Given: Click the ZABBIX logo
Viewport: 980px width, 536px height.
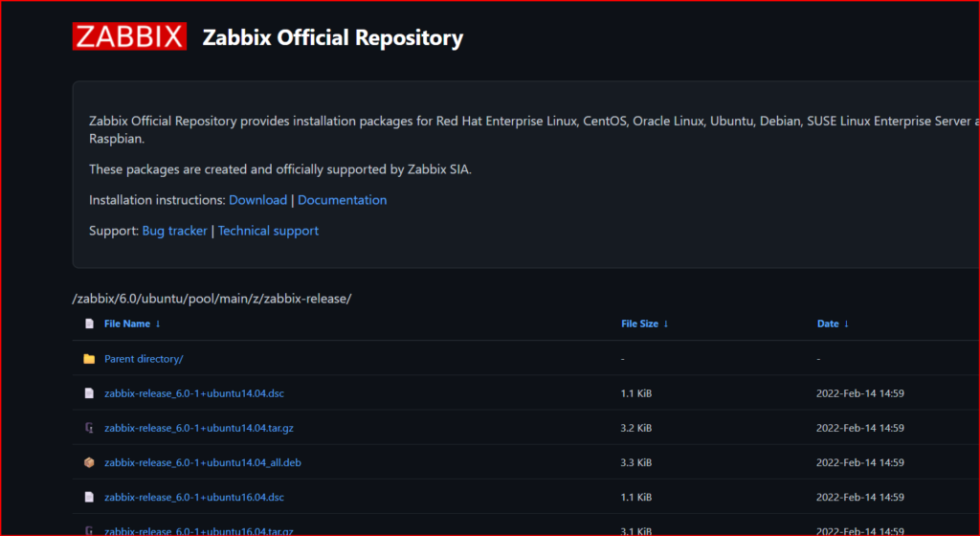Looking at the screenshot, I should 129,36.
